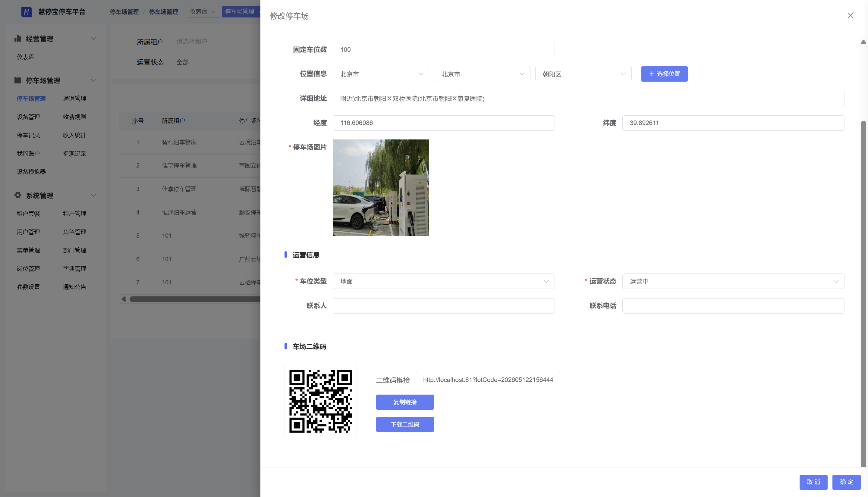
Task: Close the 修改停车场 drawer with the X icon
Action: [850, 15]
